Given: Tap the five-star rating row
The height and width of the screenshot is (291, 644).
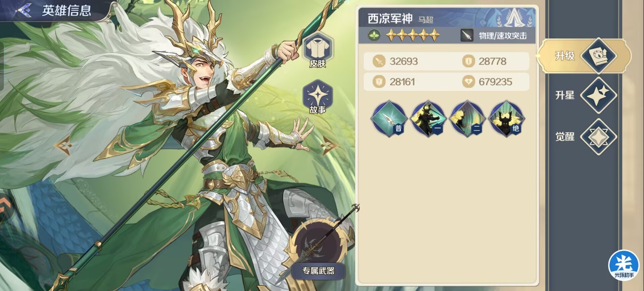Looking at the screenshot, I should click(413, 35).
